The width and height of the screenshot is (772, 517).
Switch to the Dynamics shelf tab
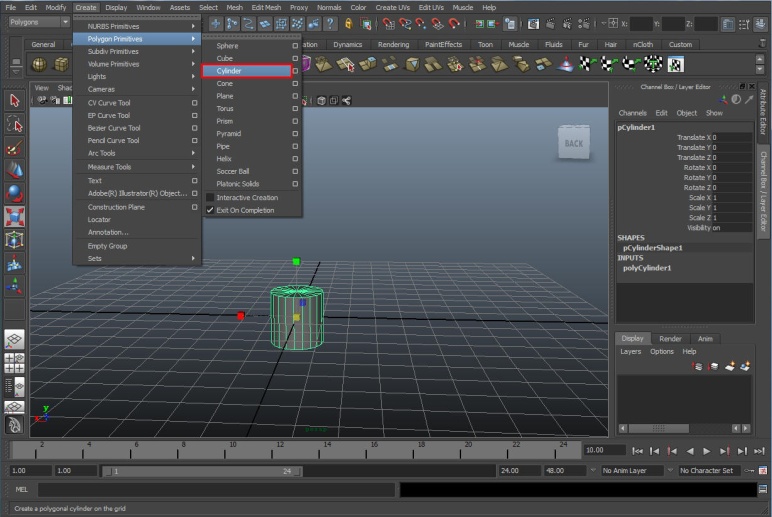[347, 45]
